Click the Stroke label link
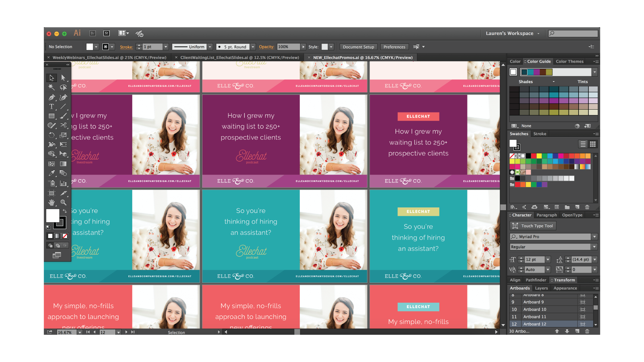Image resolution: width=644 pixels, height=362 pixels. coord(126,47)
